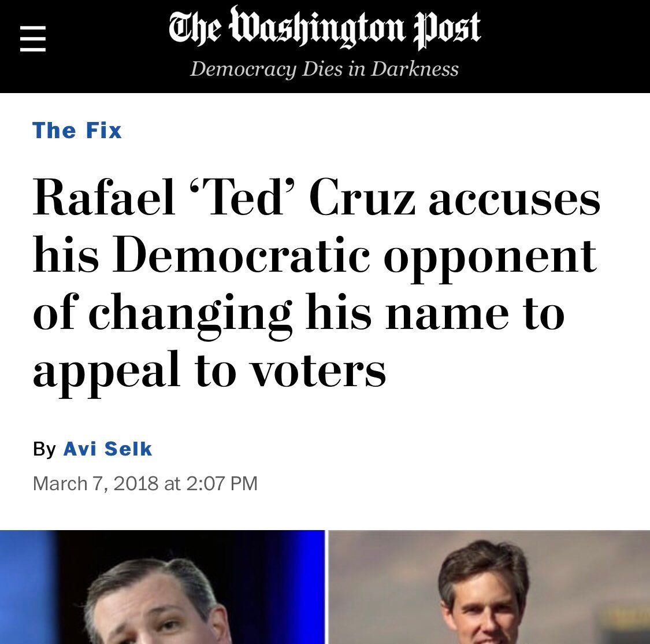Click the word Rafael in headline
Viewport: 650px width, 644px height.
(x=104, y=197)
